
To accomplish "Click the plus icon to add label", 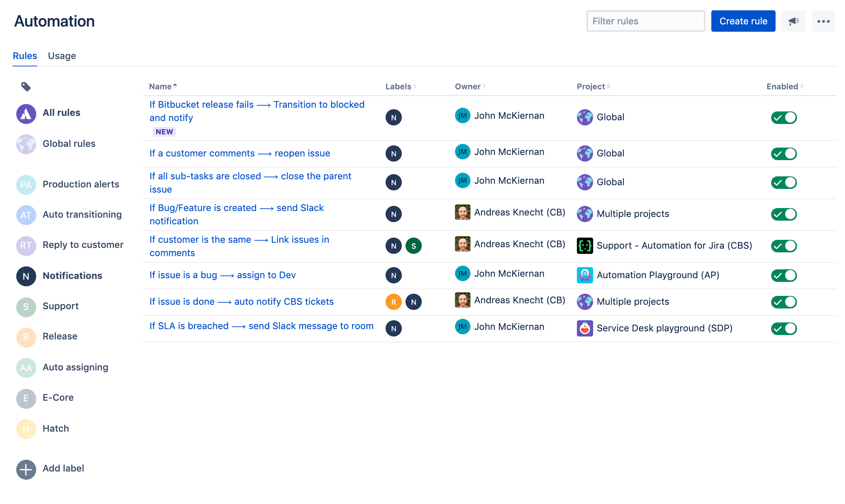I will point(26,469).
